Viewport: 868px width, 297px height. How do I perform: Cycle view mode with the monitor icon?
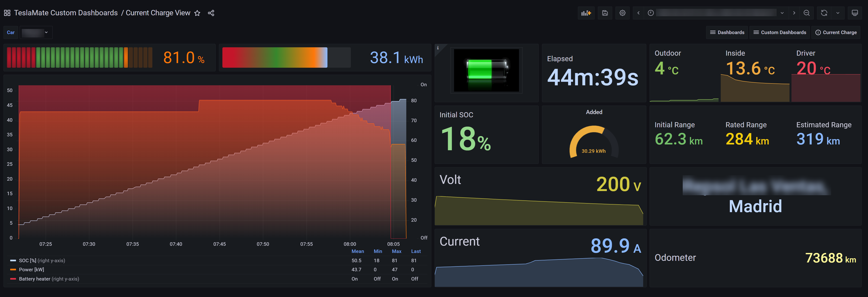point(855,13)
